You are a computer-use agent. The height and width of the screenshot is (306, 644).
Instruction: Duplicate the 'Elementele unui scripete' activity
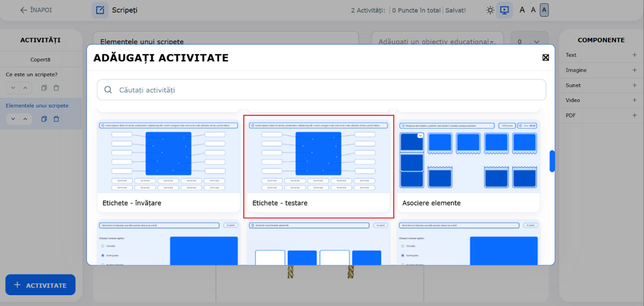point(44,119)
